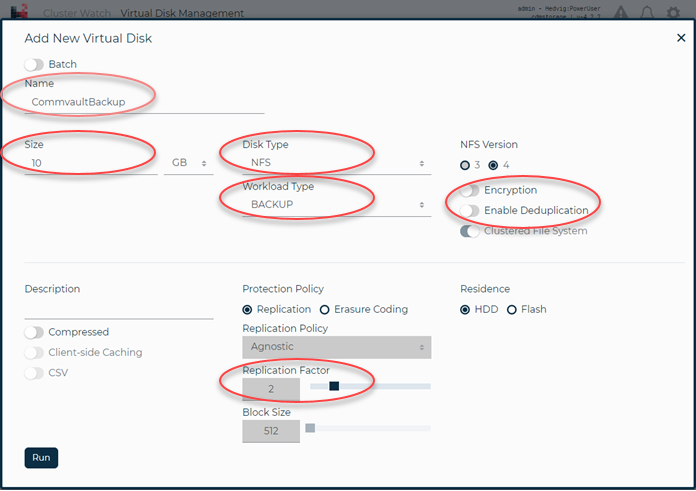Image resolution: width=696 pixels, height=491 pixels.
Task: Open Cluster Watch in top bar
Action: (77, 13)
